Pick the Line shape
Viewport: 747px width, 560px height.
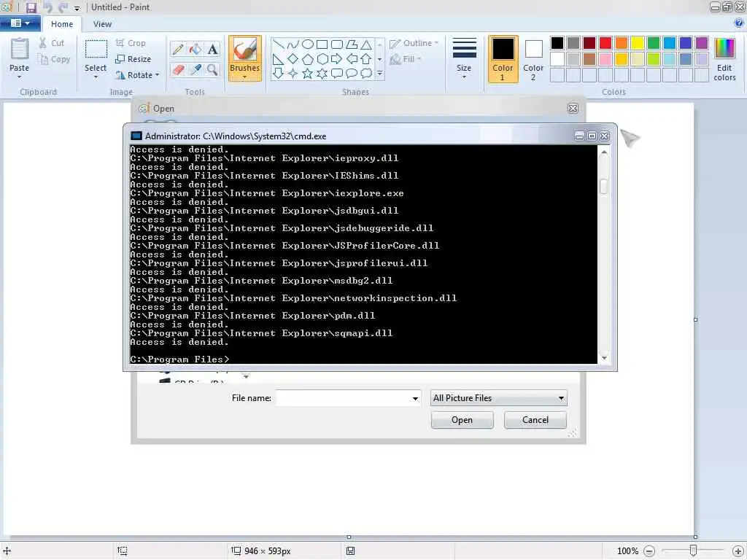(x=278, y=44)
